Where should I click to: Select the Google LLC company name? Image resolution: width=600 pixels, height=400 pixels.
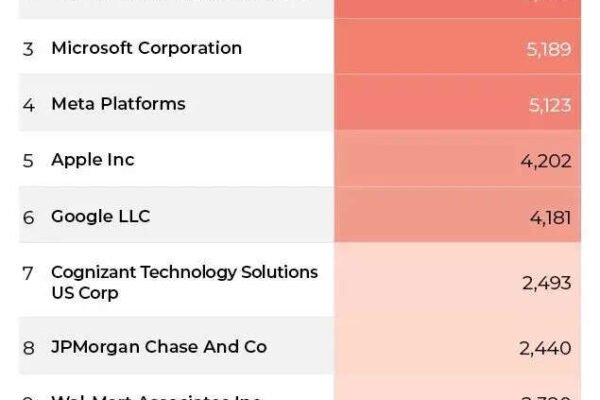point(100,216)
